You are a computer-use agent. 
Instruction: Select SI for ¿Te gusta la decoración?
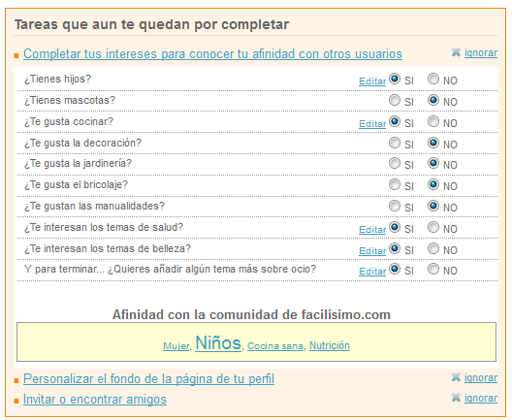[x=395, y=143]
